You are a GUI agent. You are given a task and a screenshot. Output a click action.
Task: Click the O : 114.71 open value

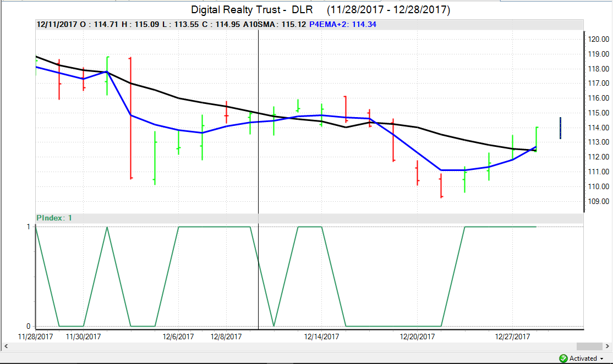click(x=99, y=24)
